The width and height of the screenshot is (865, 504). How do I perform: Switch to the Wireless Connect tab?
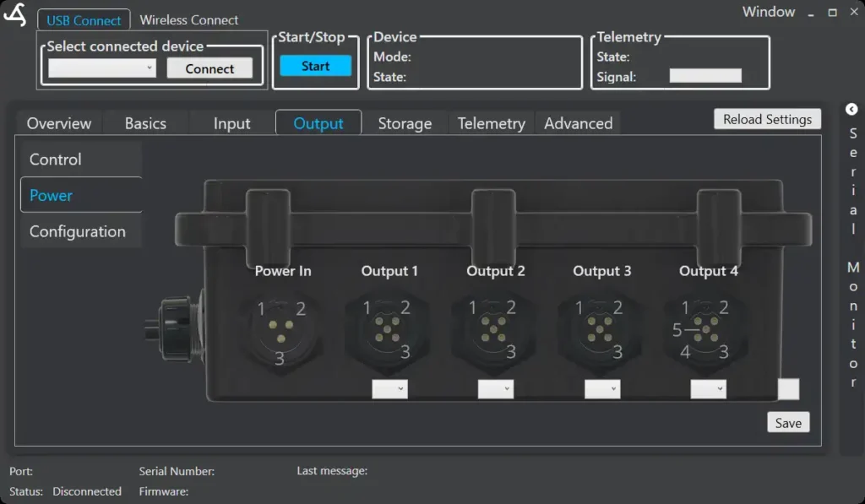pyautogui.click(x=188, y=19)
